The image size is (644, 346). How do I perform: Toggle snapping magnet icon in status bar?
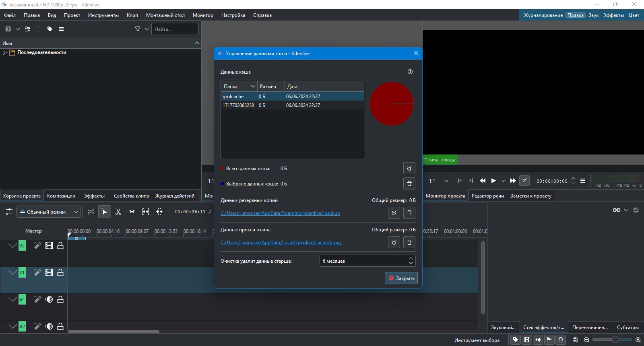561,340
